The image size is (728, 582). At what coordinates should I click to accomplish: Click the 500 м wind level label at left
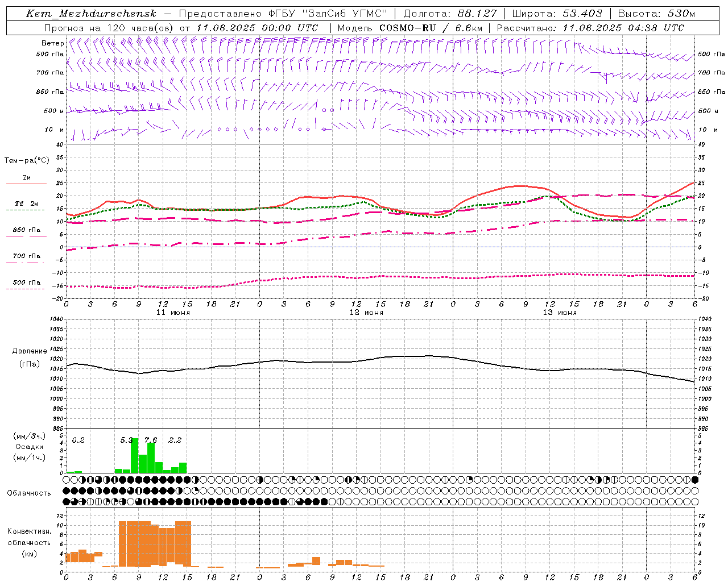point(54,111)
